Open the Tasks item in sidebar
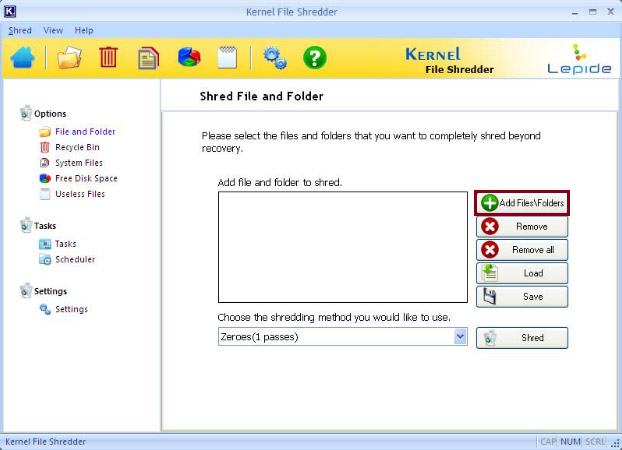This screenshot has height=450, width=622. click(65, 244)
